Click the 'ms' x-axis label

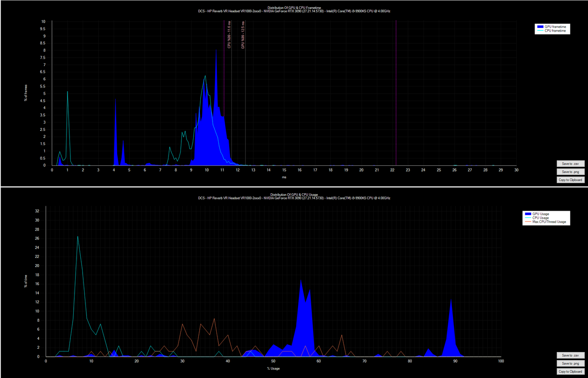point(284,178)
